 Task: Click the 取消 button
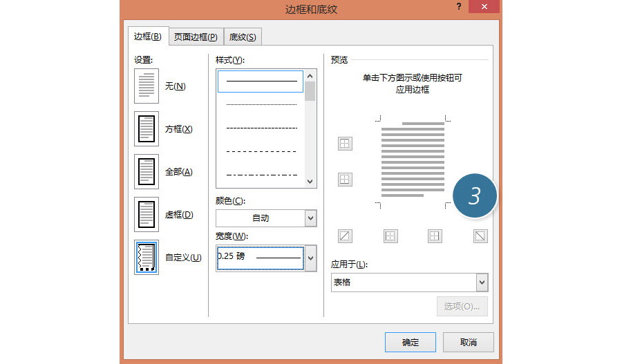coord(469,342)
